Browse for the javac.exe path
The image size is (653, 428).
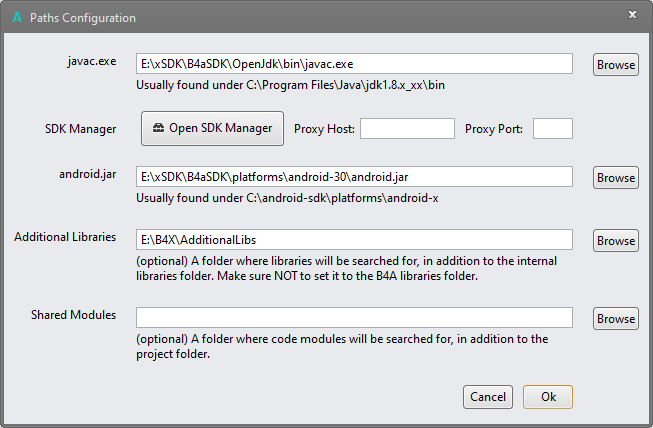[x=616, y=64]
